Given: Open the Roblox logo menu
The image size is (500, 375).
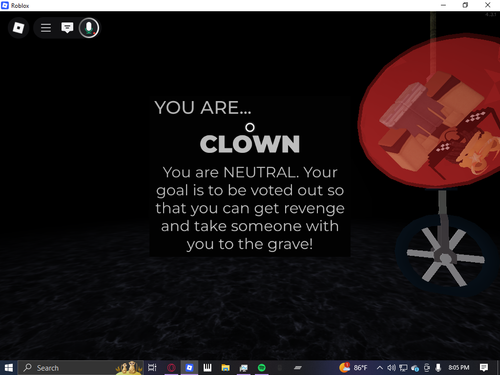Looking at the screenshot, I should (18, 28).
